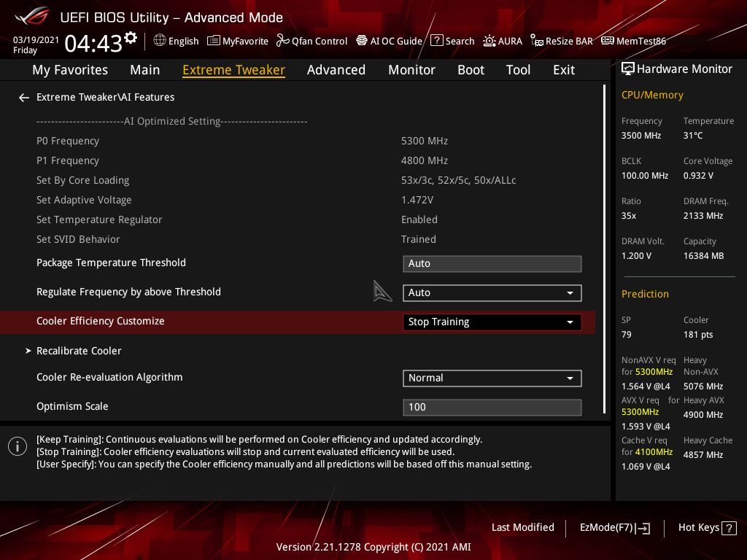The height and width of the screenshot is (560, 747).
Task: Open Qfan Control fan icon
Action: point(282,41)
